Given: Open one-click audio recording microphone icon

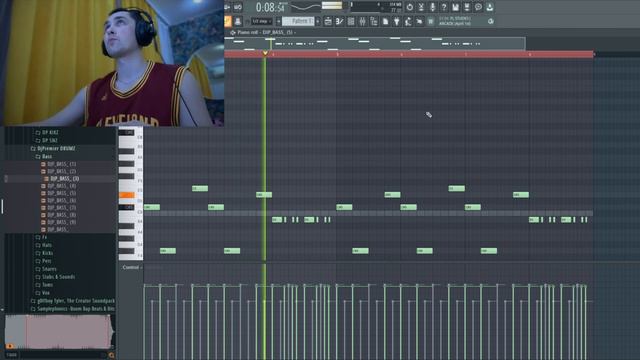Looking at the screenshot, I should pos(432,7).
